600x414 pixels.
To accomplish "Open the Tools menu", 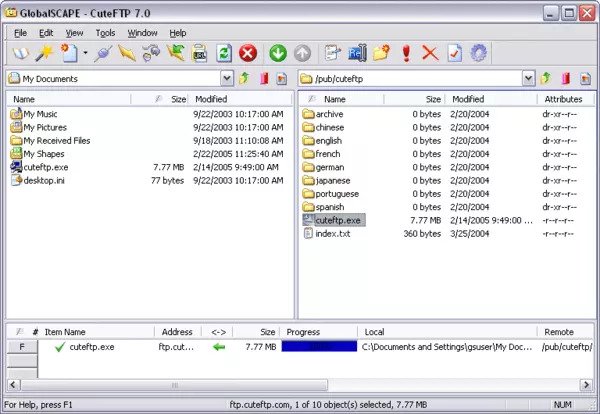I will [x=105, y=33].
